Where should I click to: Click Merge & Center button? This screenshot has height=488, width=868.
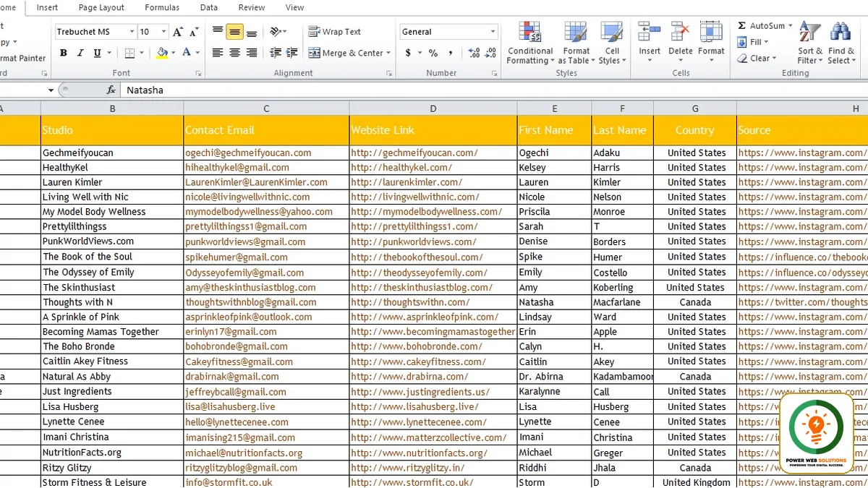pyautogui.click(x=346, y=53)
